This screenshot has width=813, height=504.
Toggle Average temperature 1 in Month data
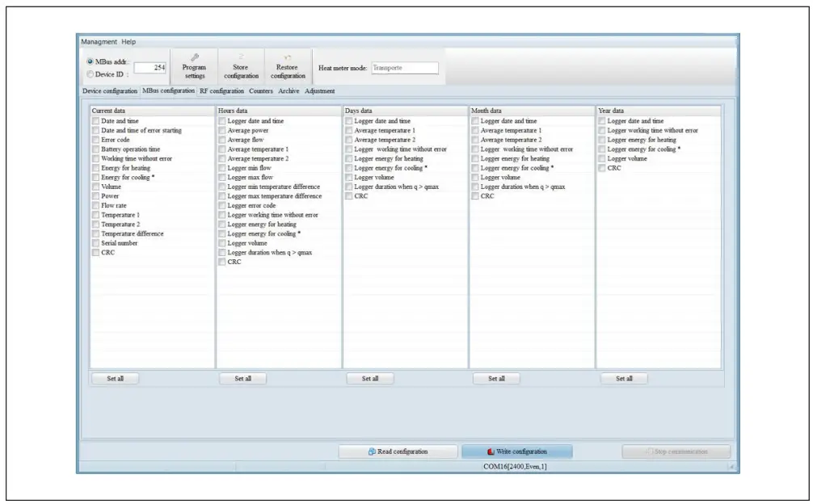click(x=475, y=130)
